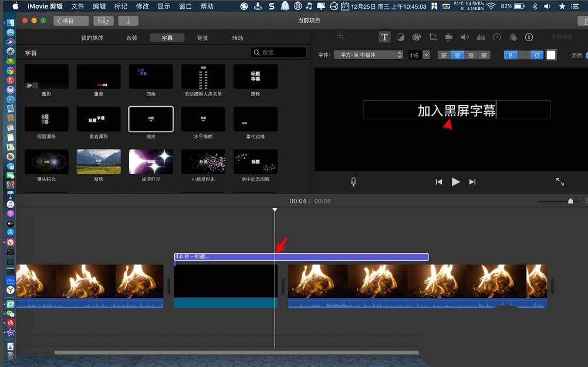Go back with the 项目 button
Image resolution: width=588 pixels, height=367 pixels.
71,21
